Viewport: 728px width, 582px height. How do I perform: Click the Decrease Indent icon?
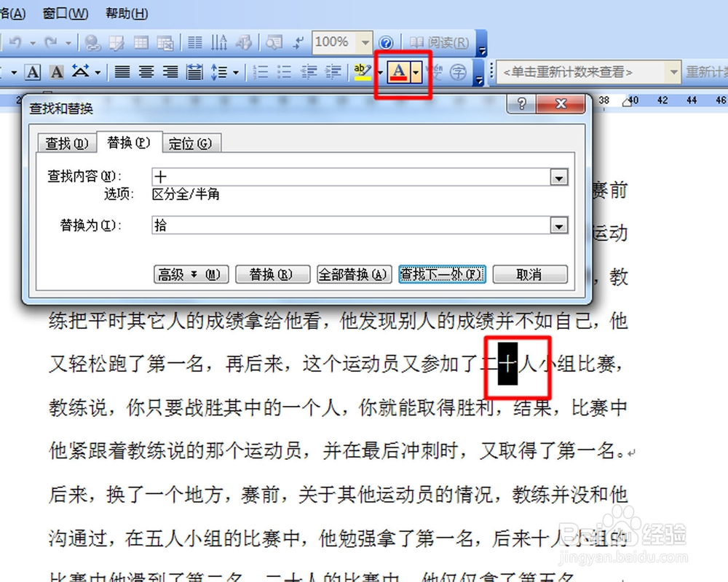309,72
